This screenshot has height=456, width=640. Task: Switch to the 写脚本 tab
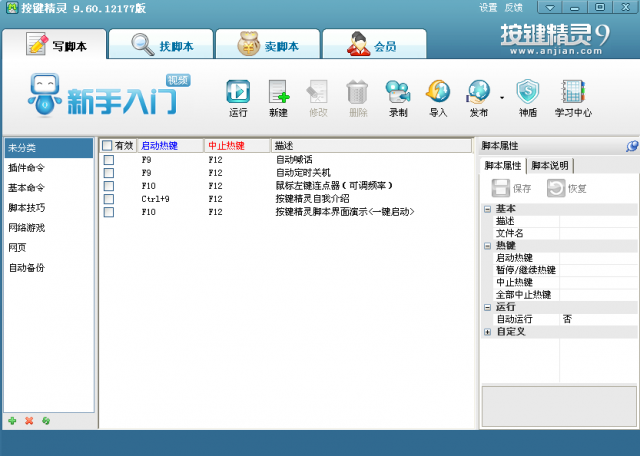tap(54, 44)
